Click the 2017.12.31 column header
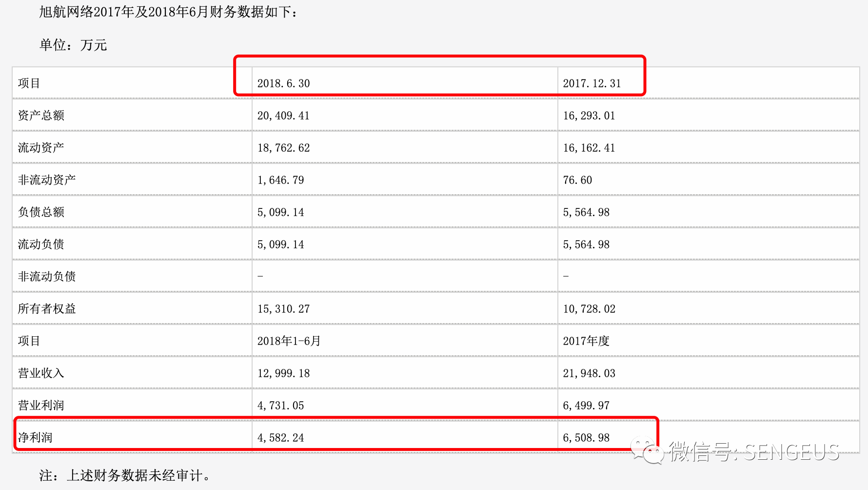868x490 pixels. point(592,83)
